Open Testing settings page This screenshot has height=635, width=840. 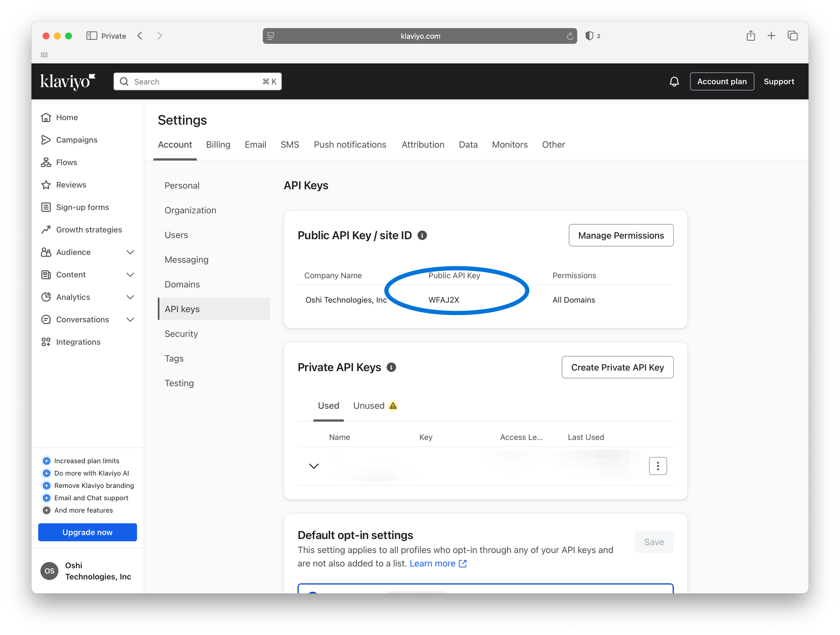(179, 383)
